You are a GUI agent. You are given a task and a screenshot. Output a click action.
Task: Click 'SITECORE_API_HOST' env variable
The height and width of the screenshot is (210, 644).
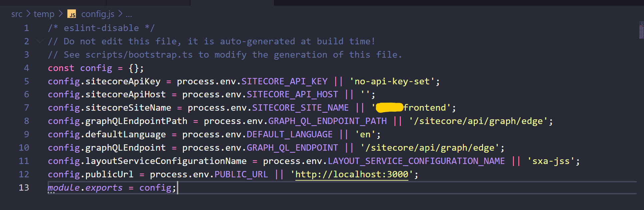[x=293, y=95]
